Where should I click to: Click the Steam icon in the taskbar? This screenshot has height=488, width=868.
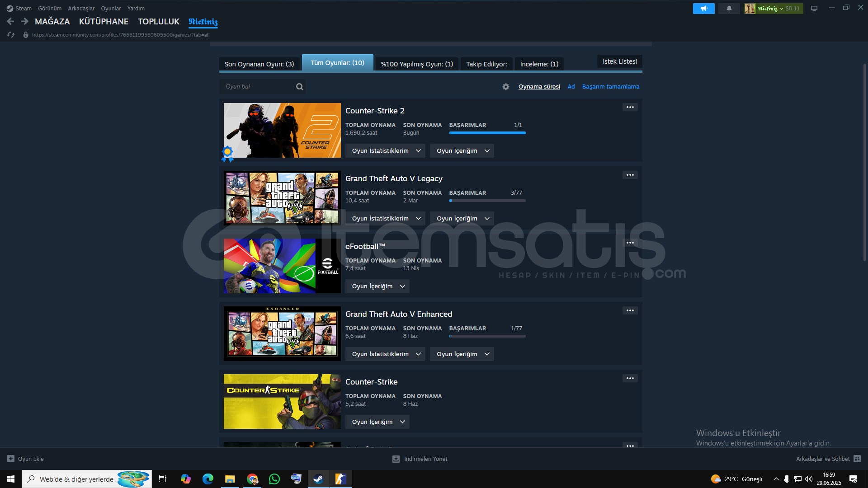(319, 479)
